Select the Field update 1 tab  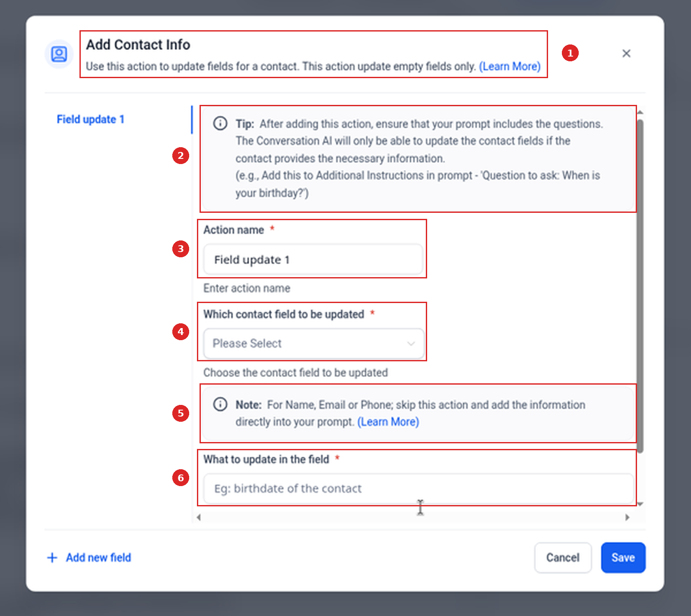click(91, 120)
